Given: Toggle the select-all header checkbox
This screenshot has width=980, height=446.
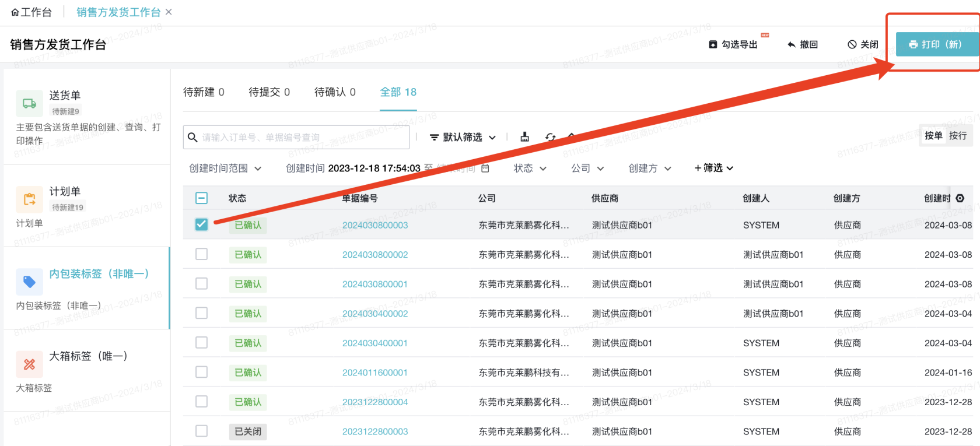Looking at the screenshot, I should (x=201, y=198).
